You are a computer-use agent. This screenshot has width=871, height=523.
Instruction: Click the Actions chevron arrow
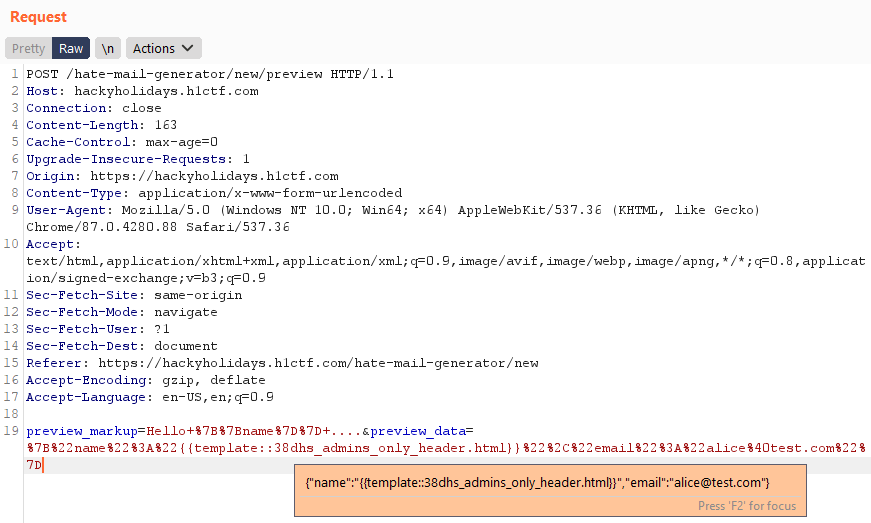(188, 48)
